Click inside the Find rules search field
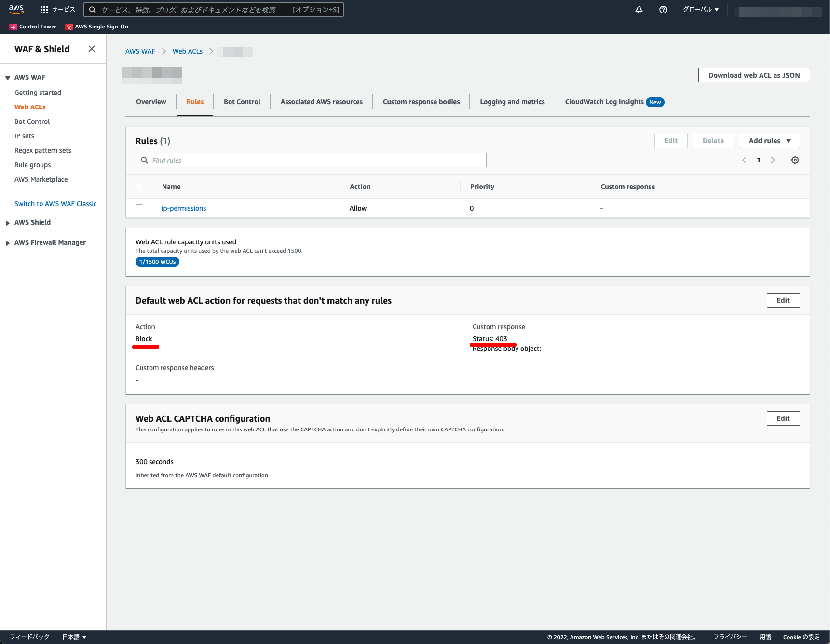The width and height of the screenshot is (830, 644). click(311, 160)
